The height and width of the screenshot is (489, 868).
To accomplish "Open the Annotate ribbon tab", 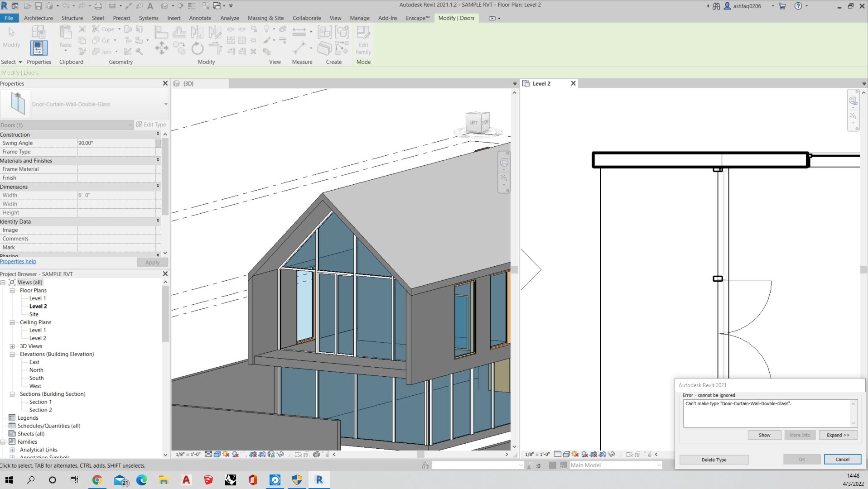I will 200,18.
